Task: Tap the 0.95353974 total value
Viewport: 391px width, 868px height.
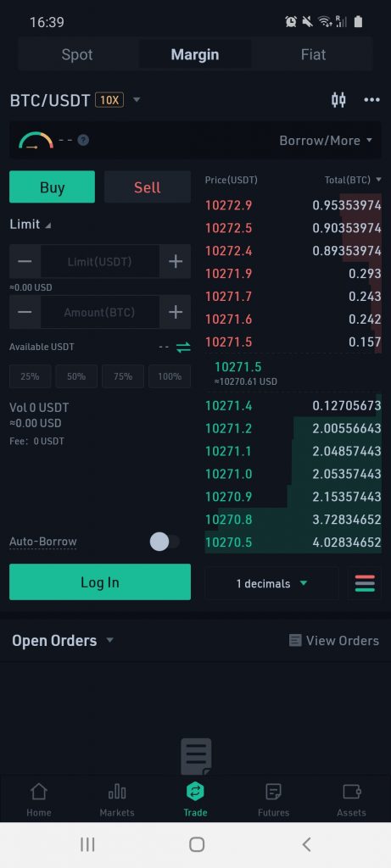Action: click(x=347, y=205)
